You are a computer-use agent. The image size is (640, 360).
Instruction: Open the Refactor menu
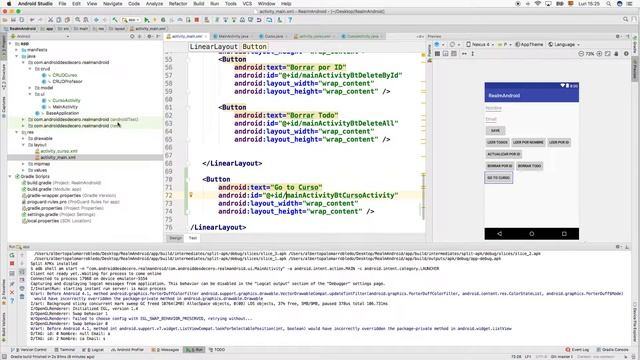tap(178, 4)
